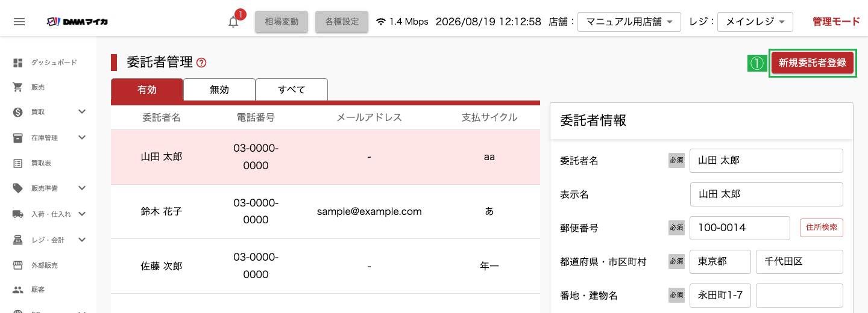Open the ダッシュボード sidebar icon
The image size is (868, 313).
click(x=18, y=62)
